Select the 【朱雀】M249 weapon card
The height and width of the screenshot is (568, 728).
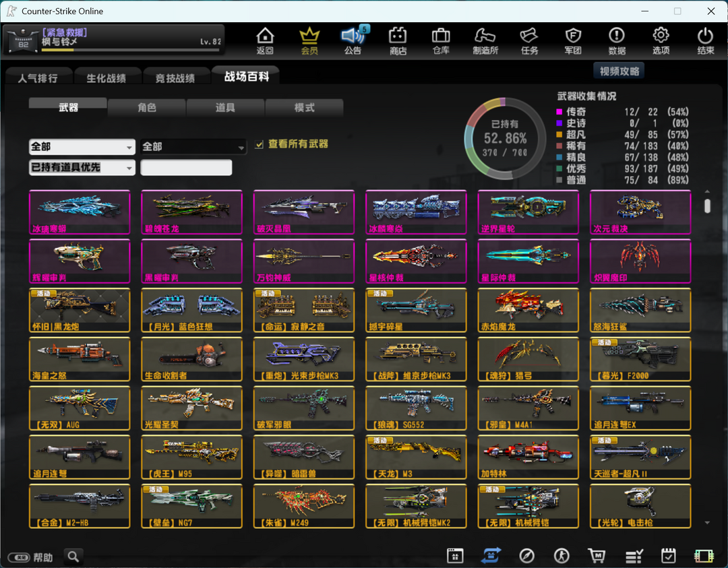tap(304, 506)
